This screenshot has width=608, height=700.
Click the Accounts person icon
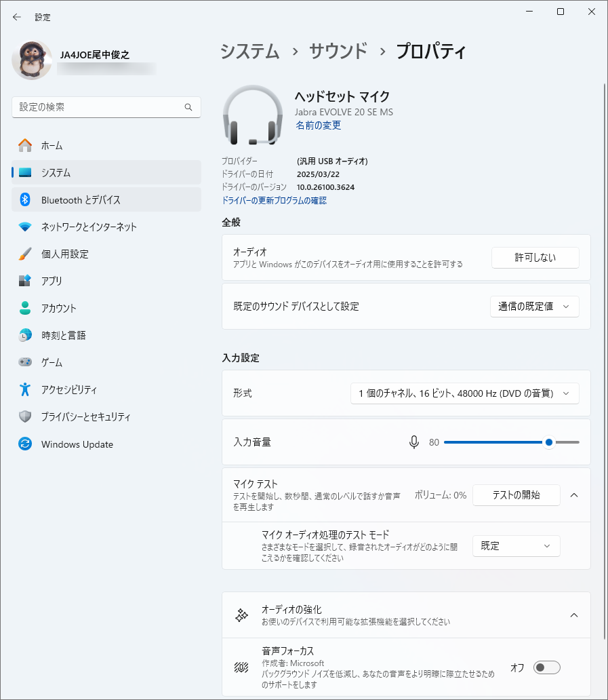coord(25,308)
